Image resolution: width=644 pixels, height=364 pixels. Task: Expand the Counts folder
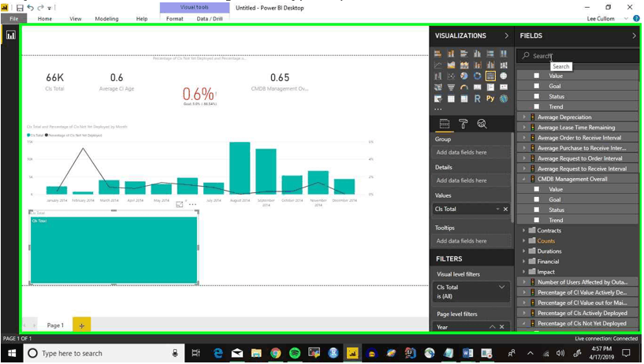tap(524, 241)
